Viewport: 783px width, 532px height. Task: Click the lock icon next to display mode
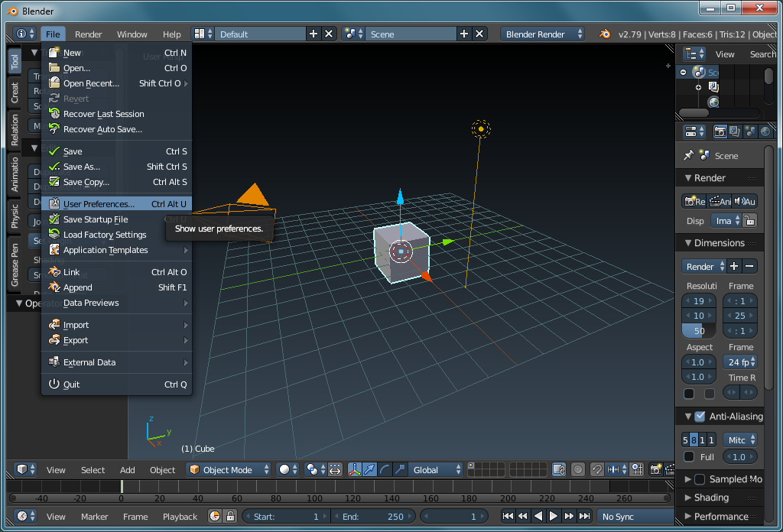pyautogui.click(x=749, y=221)
